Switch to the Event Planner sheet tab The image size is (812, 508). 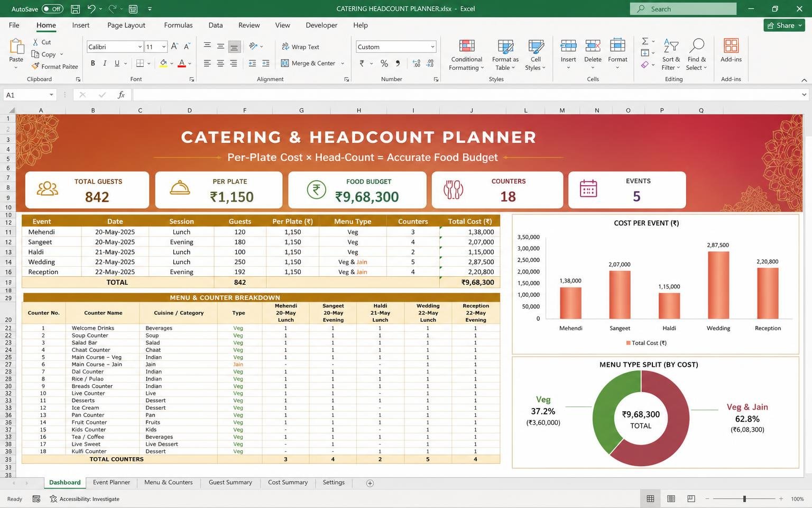tap(112, 483)
